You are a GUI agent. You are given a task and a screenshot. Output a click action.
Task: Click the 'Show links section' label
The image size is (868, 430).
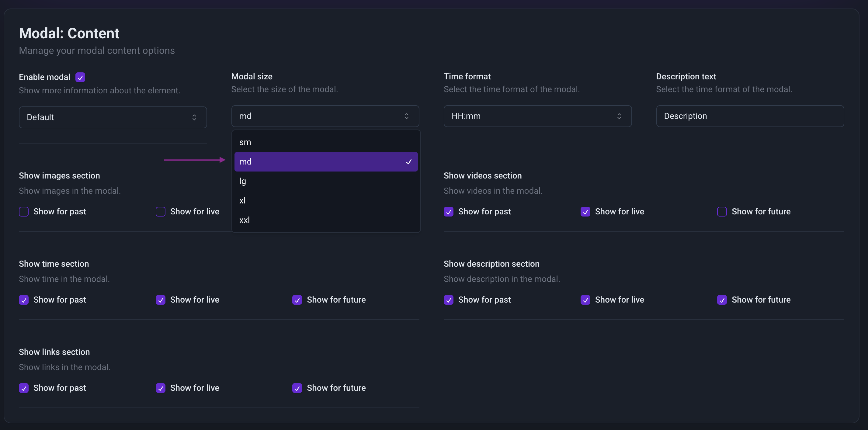54,352
